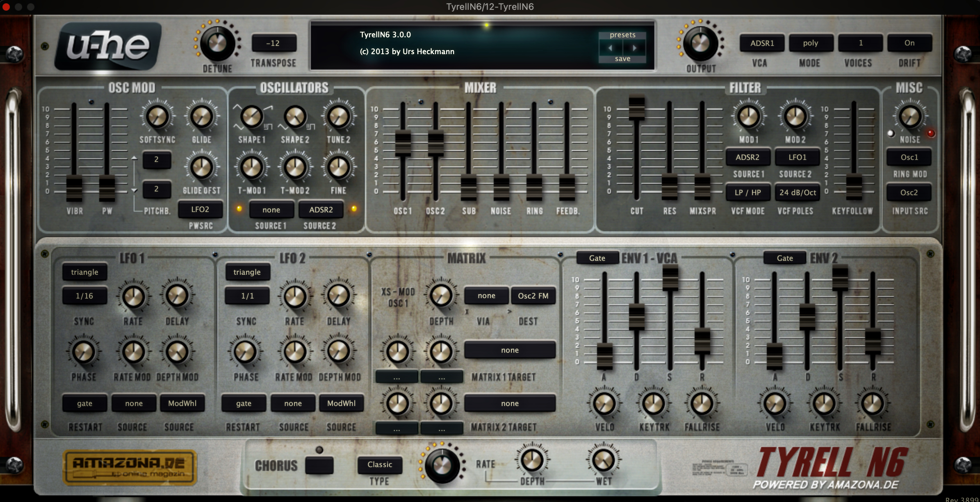Click the Glide Ofst knob
This screenshot has height=502, width=980.
[201, 167]
